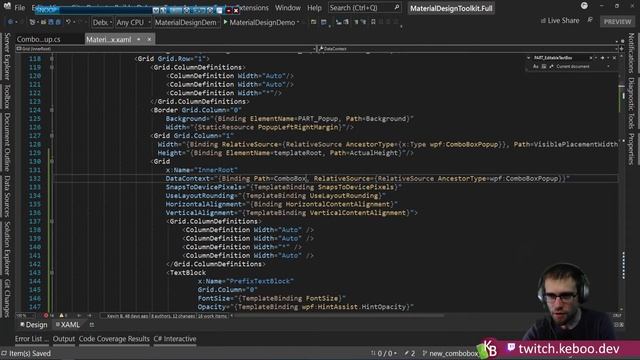Click the MaterialDesignToolkit.Full solution name label
640x360 pixels.
click(451, 8)
